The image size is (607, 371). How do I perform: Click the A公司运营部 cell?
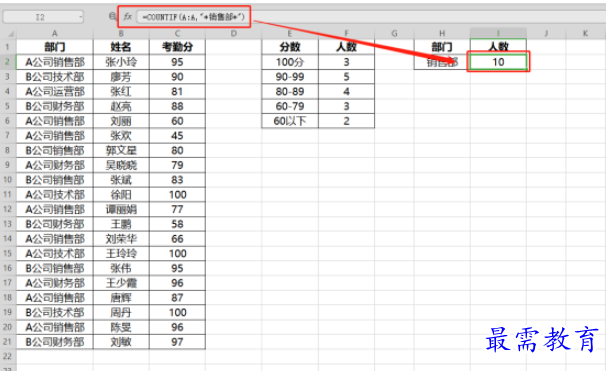point(55,91)
